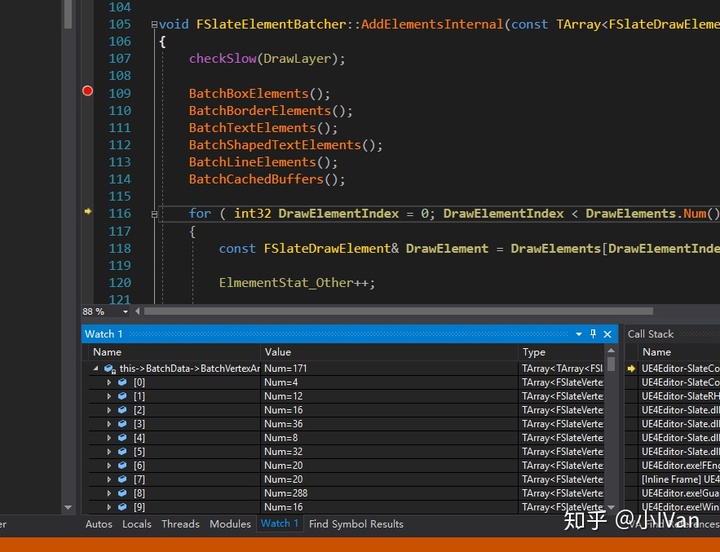Viewport: 720px width, 552px height.
Task: Click the editor horizontal scrollbar thumb
Action: point(398,311)
